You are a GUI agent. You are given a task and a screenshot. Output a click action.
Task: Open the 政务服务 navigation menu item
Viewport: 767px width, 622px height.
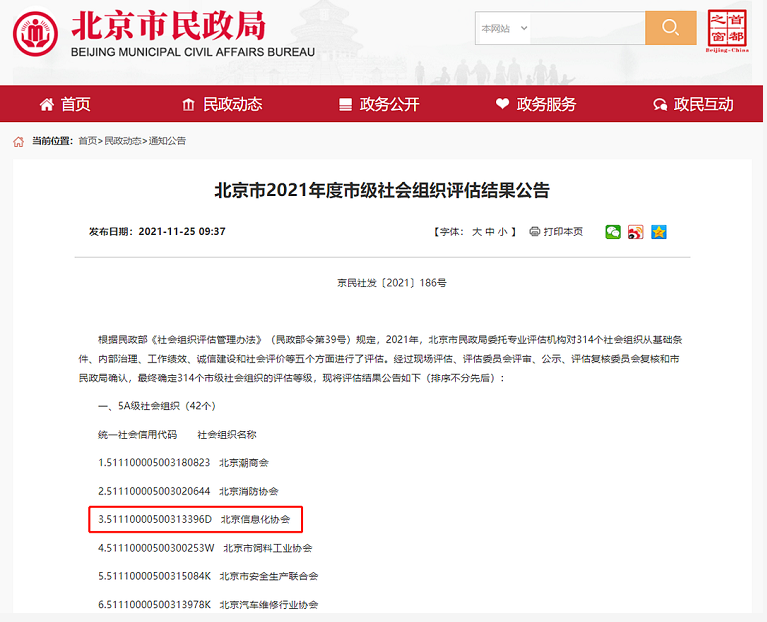pos(536,104)
